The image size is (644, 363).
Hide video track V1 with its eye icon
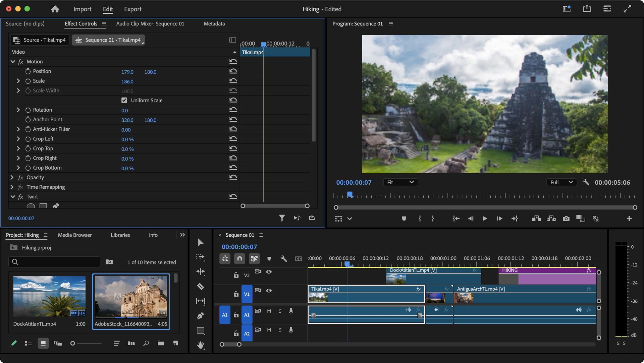click(x=269, y=291)
